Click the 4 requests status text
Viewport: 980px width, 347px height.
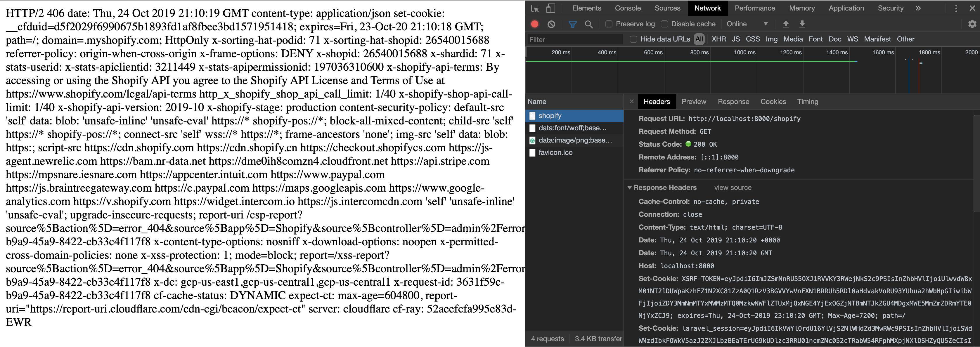tap(547, 339)
